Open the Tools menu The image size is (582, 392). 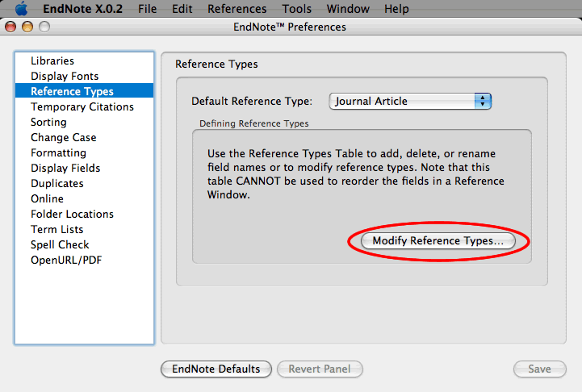click(x=296, y=9)
